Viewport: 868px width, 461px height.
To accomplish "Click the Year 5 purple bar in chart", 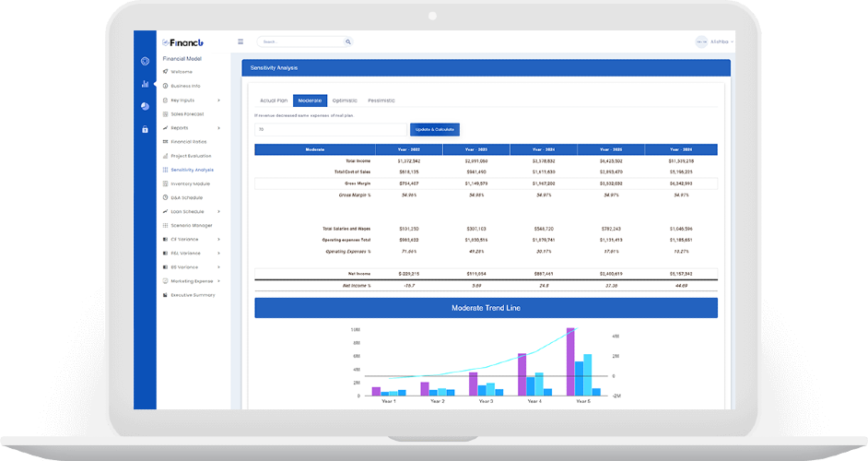I will (x=570, y=361).
